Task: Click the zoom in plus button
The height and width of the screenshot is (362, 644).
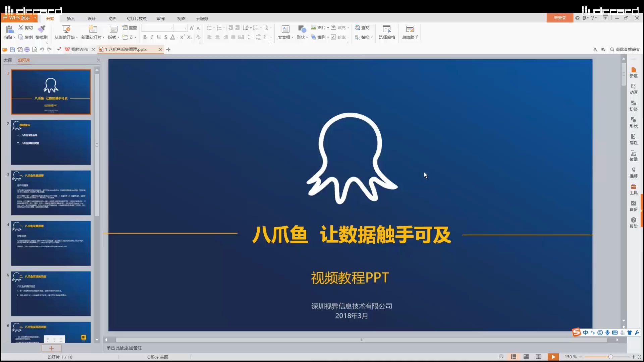Action: 633,357
